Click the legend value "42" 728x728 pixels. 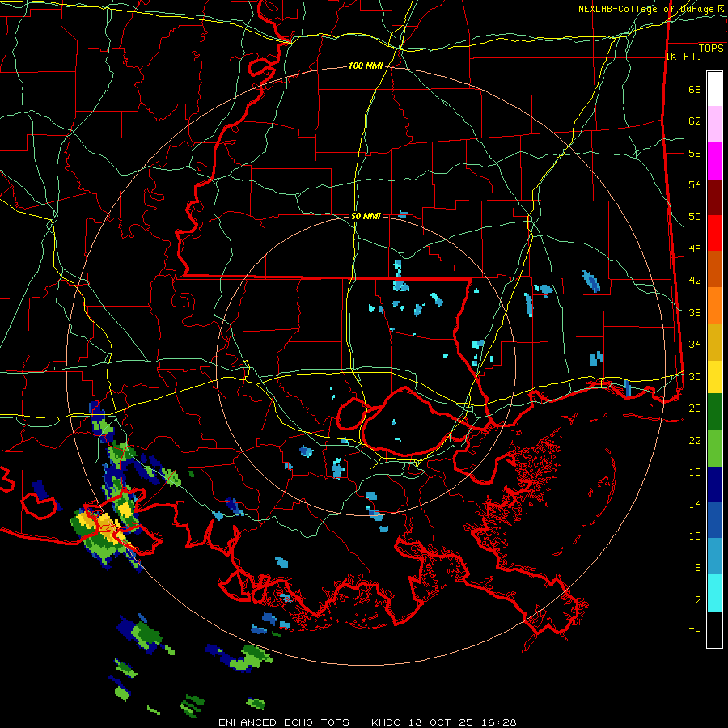[695, 281]
